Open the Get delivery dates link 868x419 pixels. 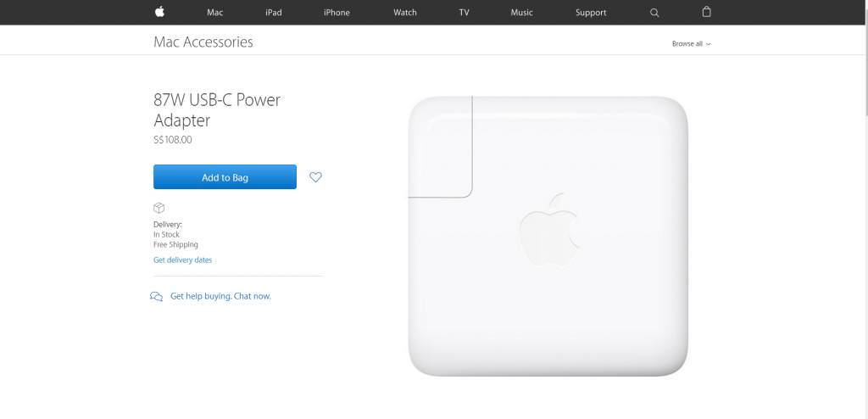pyautogui.click(x=183, y=260)
